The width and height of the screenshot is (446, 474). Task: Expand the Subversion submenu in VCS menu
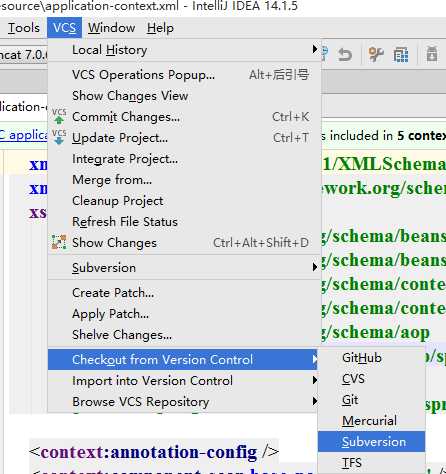(x=183, y=267)
